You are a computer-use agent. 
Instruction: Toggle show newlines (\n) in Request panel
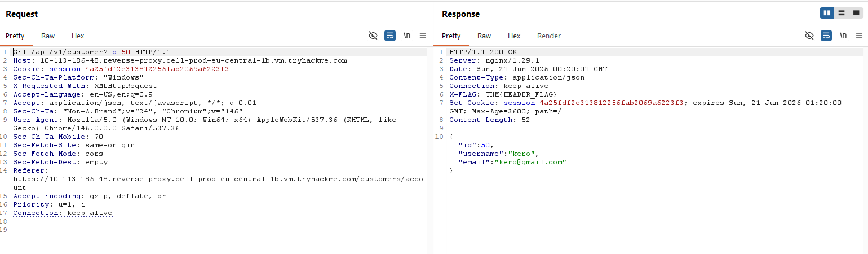[407, 36]
